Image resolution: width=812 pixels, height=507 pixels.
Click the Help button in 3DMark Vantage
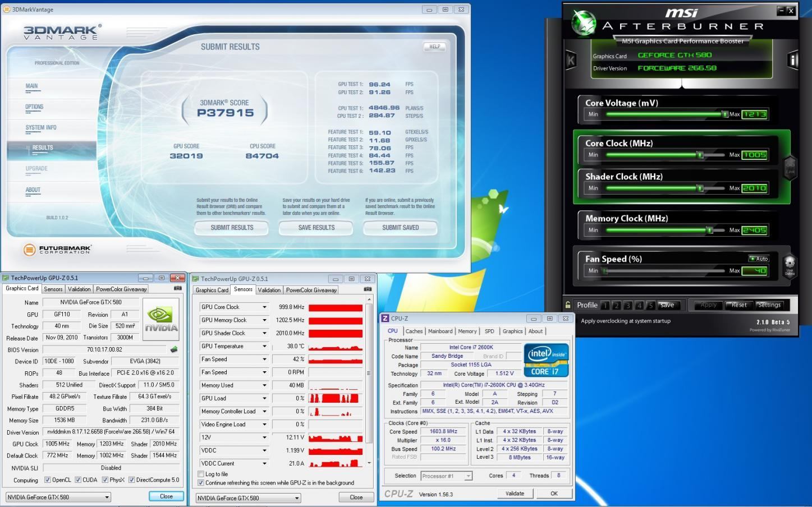pyautogui.click(x=434, y=47)
